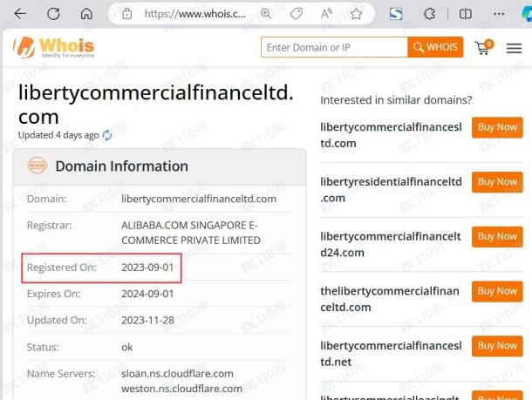
Task: Open the blue S extension icon
Action: coord(396,14)
